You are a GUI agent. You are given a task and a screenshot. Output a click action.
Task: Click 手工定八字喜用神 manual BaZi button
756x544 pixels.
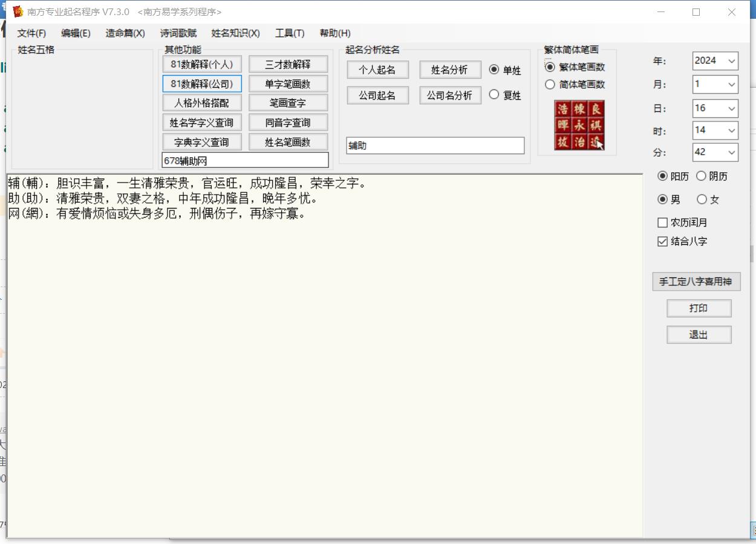click(x=696, y=282)
